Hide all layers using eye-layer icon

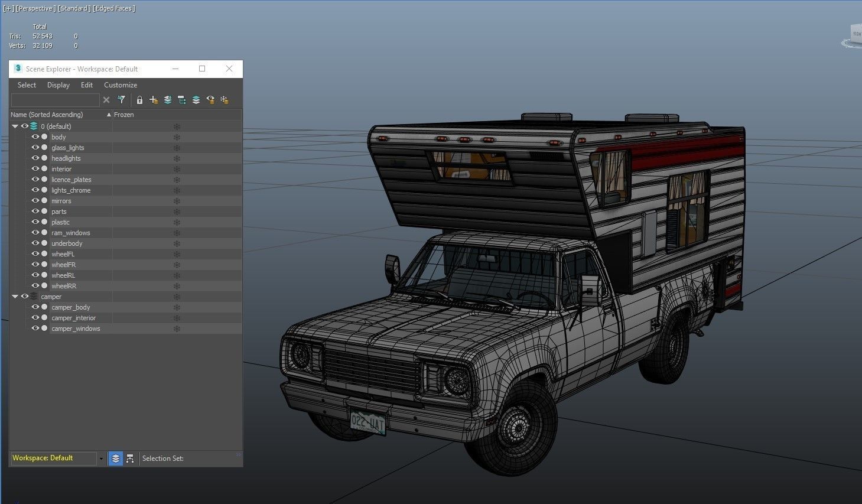click(x=210, y=100)
